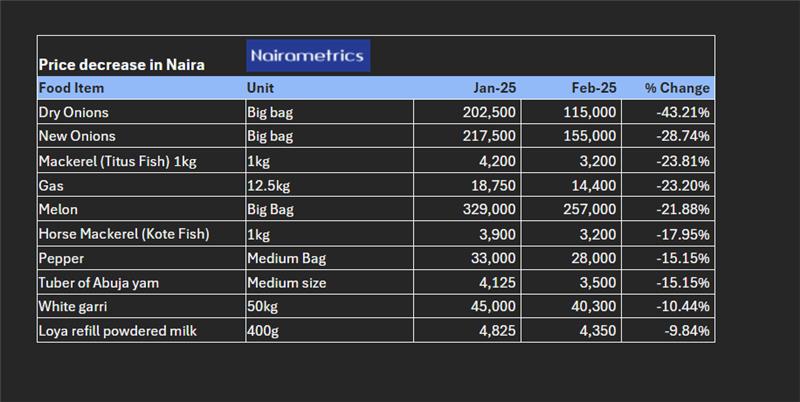Click the Nairametrics logo
The height and width of the screenshot is (402, 800).
(x=308, y=56)
